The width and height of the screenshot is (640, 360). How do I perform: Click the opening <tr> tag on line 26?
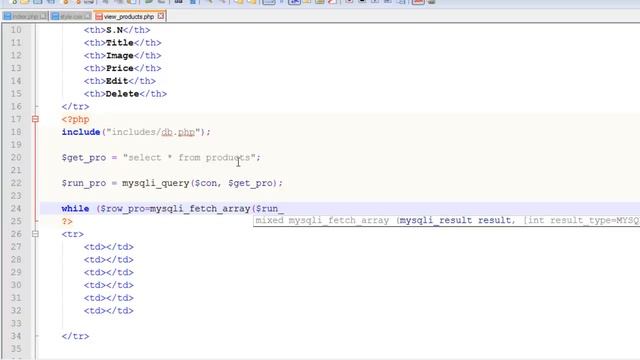[x=73, y=234]
